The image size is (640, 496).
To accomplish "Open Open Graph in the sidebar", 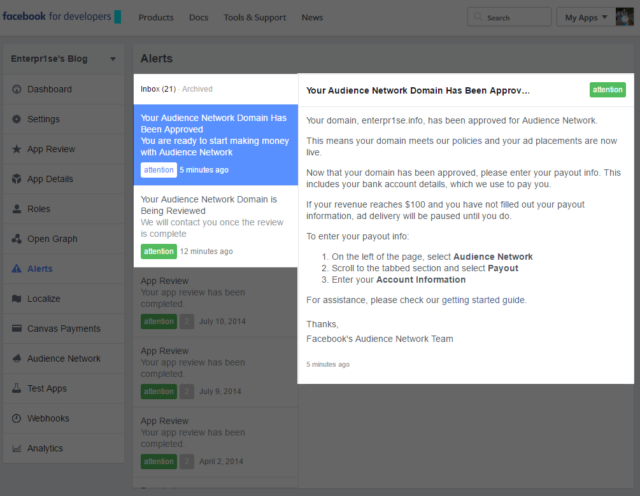I will [64, 239].
